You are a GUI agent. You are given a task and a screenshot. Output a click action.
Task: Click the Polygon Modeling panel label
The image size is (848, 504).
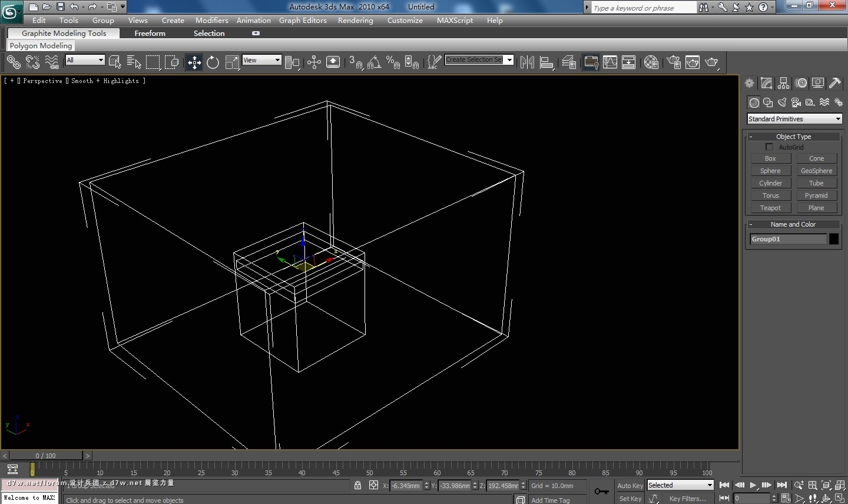pos(41,46)
